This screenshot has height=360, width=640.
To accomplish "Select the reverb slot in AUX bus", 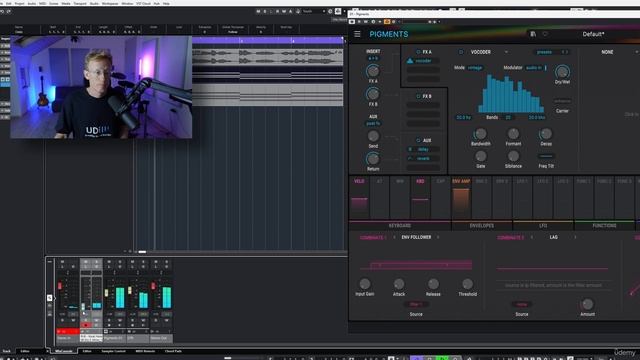I will click(423, 158).
